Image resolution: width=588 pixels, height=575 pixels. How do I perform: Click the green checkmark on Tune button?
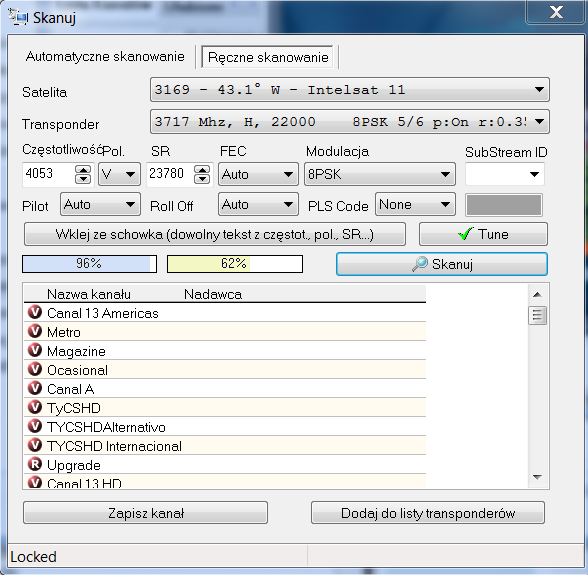(466, 234)
